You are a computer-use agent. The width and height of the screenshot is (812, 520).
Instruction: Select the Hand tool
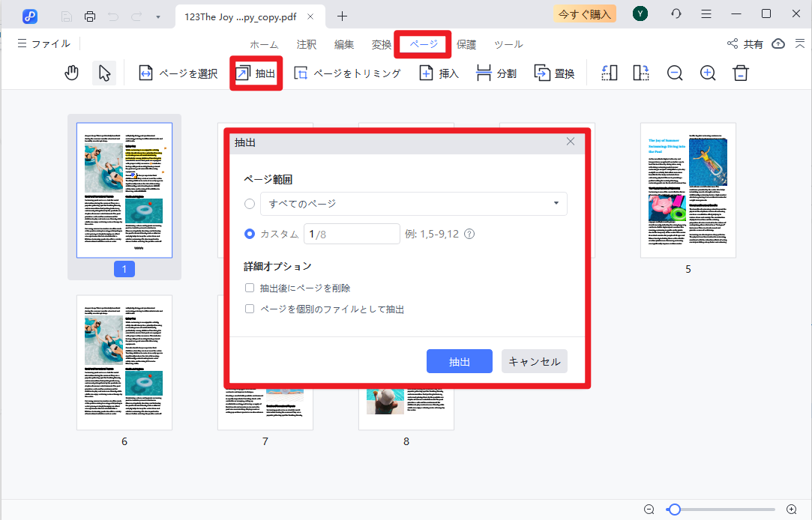tap(71, 72)
